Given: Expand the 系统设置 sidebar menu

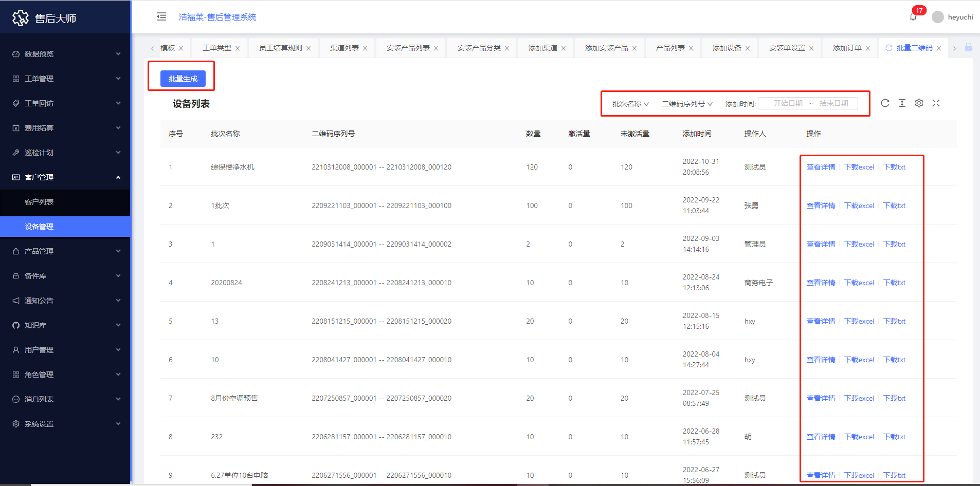Looking at the screenshot, I should point(65,424).
